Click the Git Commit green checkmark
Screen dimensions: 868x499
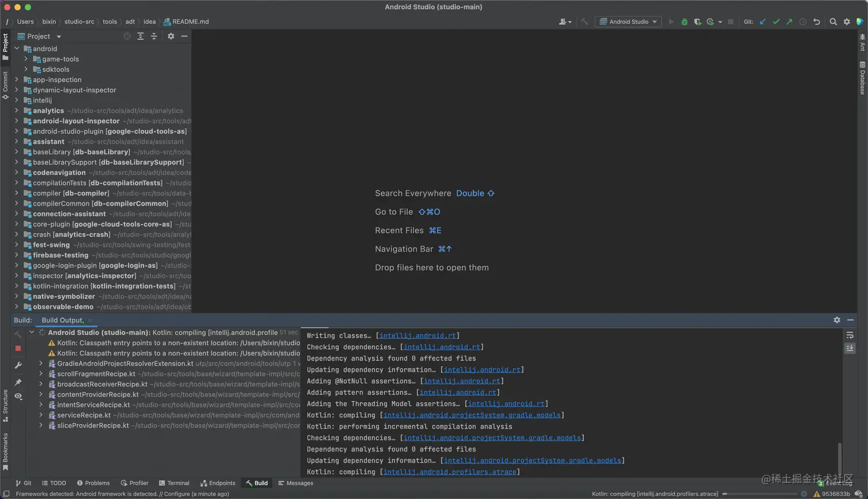776,22
